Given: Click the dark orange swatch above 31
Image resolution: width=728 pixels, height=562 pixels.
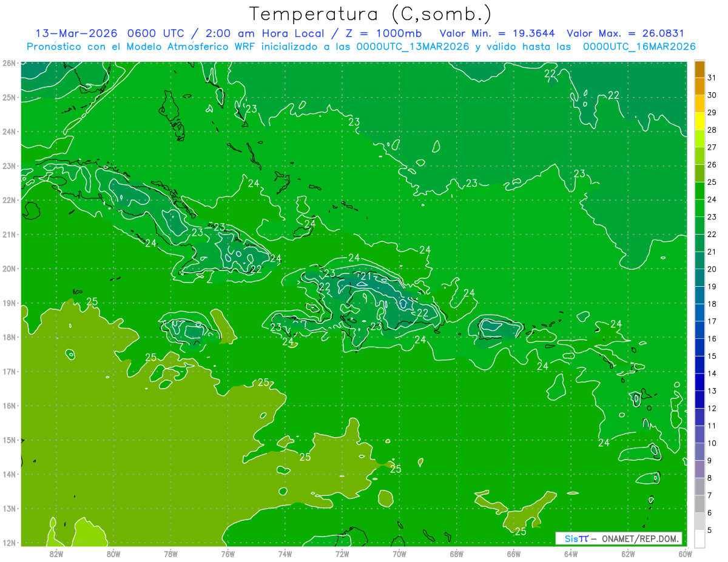Looking at the screenshot, I should 699,69.
